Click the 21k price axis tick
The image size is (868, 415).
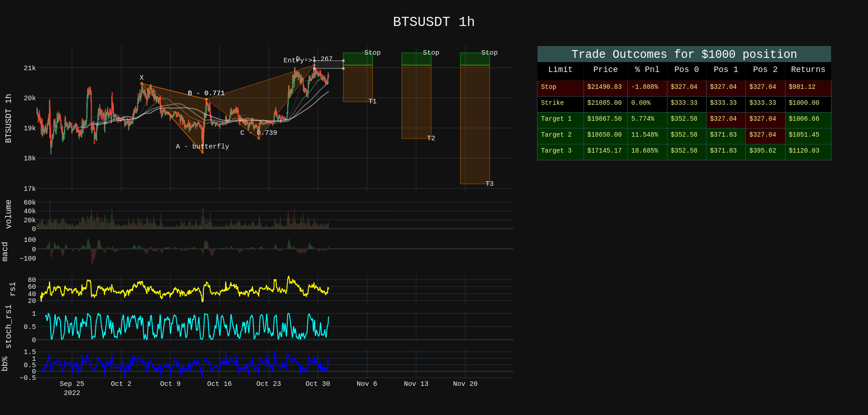click(30, 68)
